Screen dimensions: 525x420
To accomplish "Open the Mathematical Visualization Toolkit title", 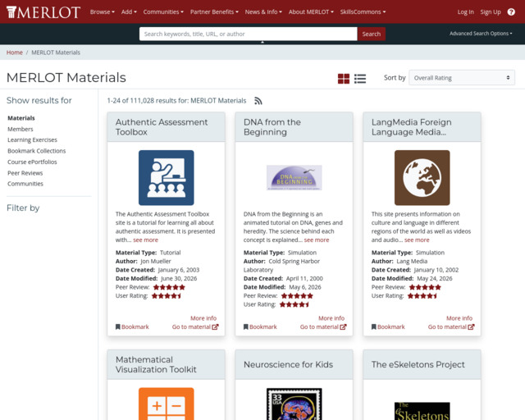I will (156, 364).
